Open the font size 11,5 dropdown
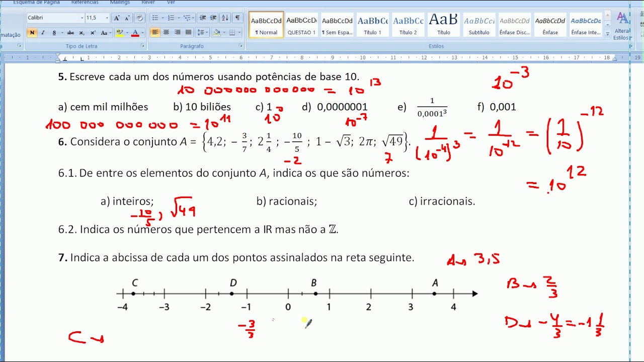 click(107, 18)
